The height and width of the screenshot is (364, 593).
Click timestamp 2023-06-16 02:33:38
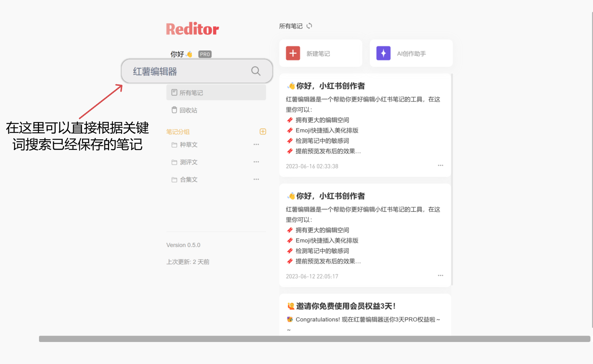pyautogui.click(x=312, y=166)
